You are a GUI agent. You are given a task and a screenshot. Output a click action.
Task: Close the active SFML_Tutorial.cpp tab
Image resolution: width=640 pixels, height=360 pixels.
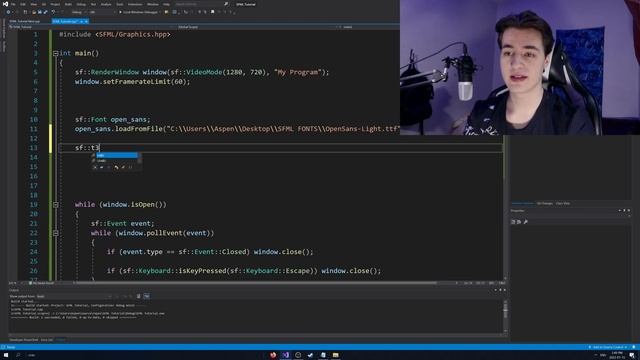(x=86, y=21)
